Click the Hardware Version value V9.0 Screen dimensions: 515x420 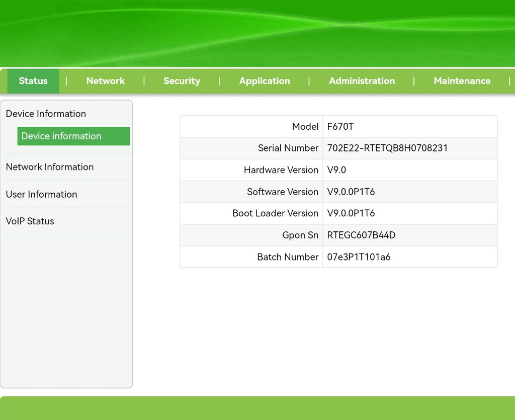click(x=336, y=170)
